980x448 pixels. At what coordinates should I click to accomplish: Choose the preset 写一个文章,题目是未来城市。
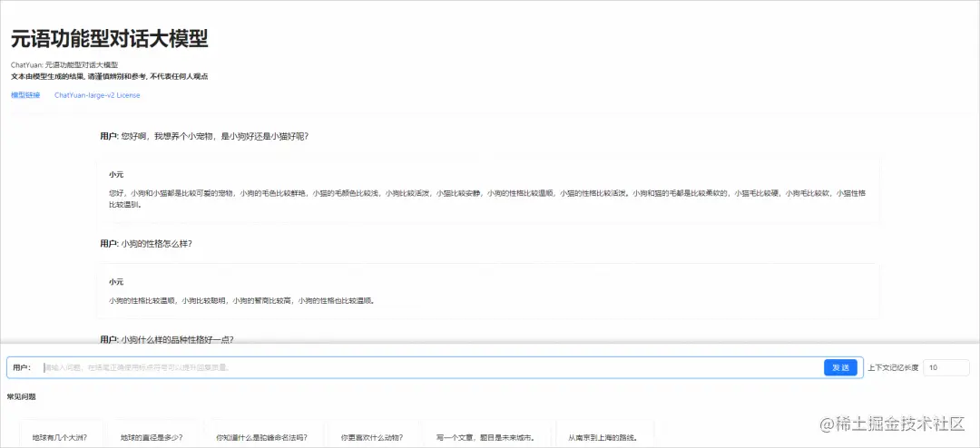pyautogui.click(x=485, y=438)
